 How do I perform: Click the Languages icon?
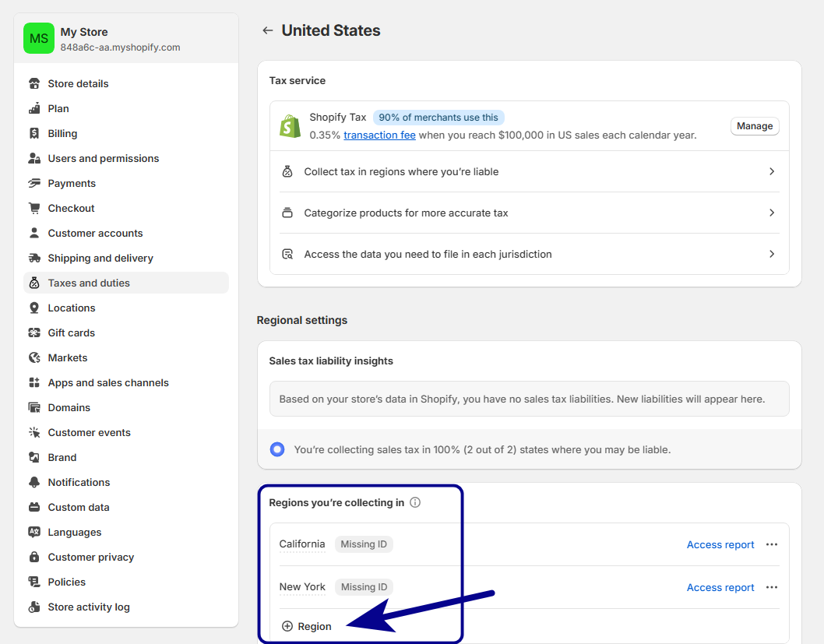pyautogui.click(x=34, y=532)
